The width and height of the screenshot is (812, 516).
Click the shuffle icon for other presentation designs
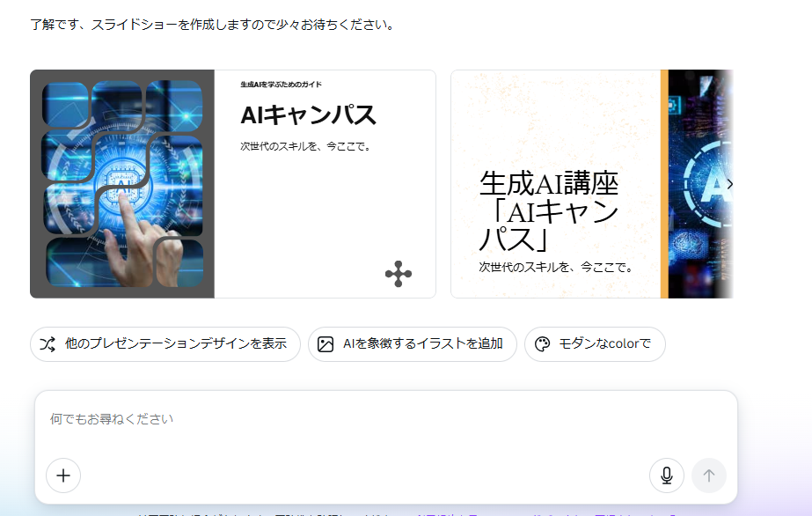[x=48, y=344]
